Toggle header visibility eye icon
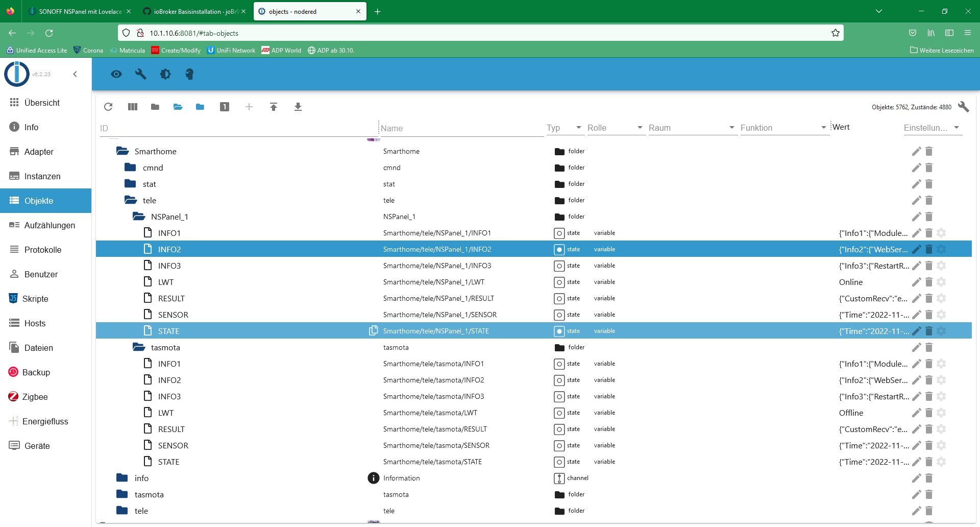Viewport: 980px width, 527px height. pyautogui.click(x=116, y=74)
